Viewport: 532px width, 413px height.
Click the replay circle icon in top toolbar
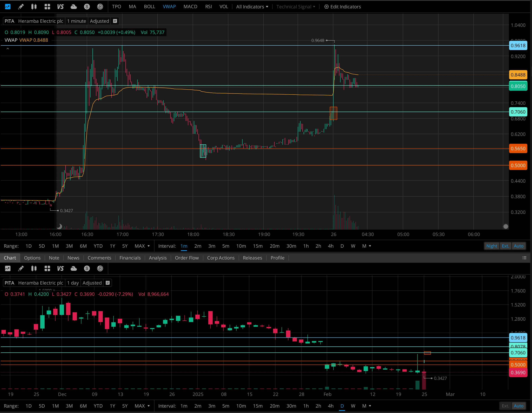point(100,7)
